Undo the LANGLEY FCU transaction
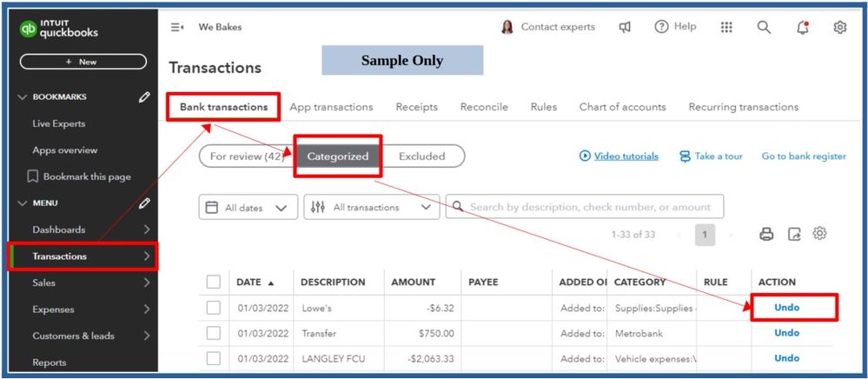Viewport: 868px width, 379px height. (786, 358)
